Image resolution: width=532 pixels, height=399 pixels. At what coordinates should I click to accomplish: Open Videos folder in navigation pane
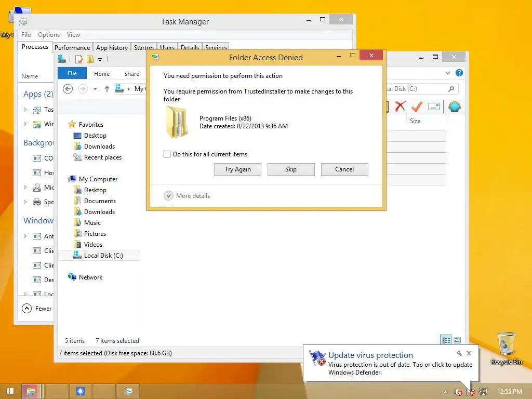pyautogui.click(x=93, y=244)
